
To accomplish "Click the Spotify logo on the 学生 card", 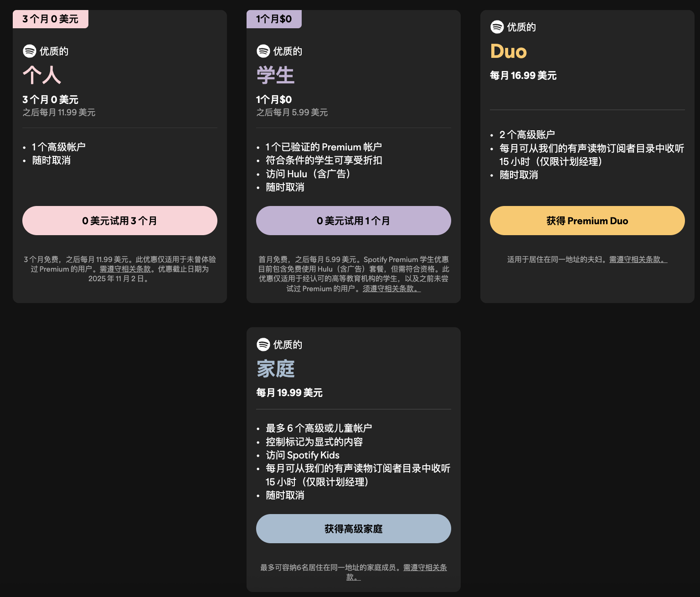I will coord(262,51).
